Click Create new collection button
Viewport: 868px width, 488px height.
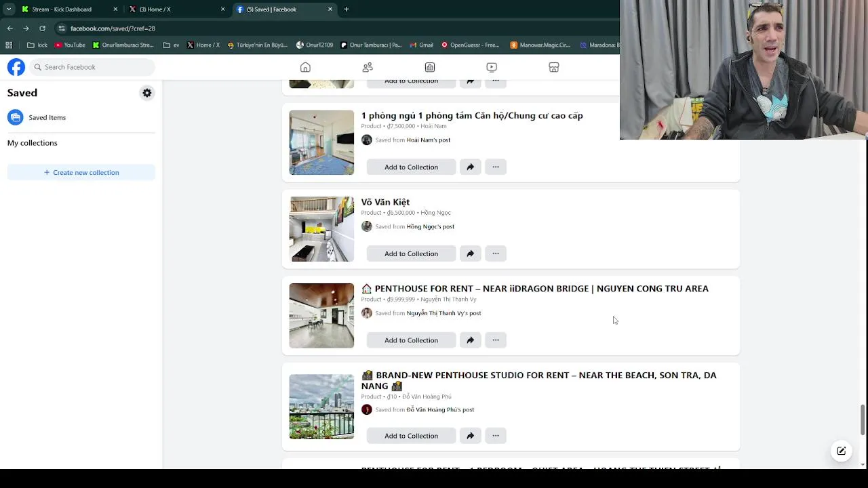tap(81, 172)
